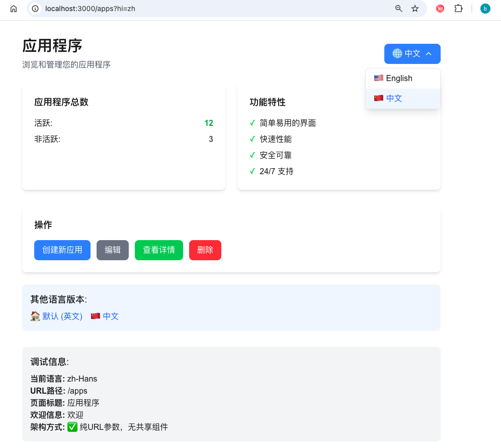Bookmark this page with the star icon

(x=414, y=9)
